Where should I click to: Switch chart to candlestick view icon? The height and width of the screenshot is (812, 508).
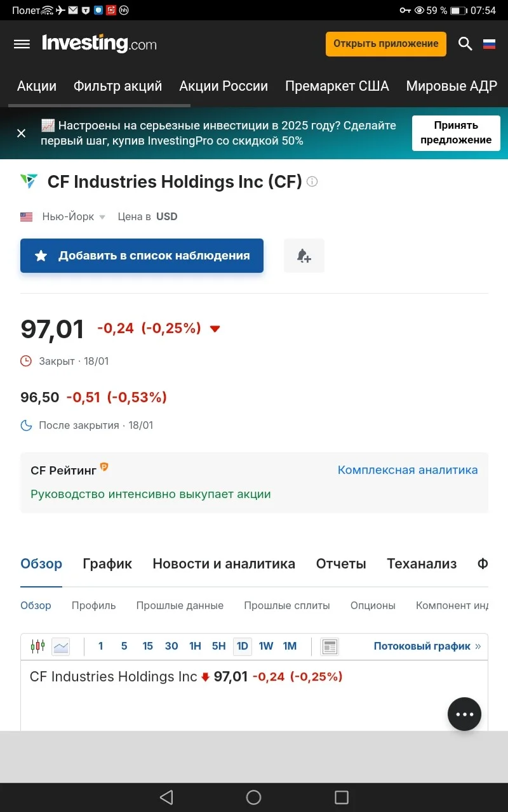(38, 646)
